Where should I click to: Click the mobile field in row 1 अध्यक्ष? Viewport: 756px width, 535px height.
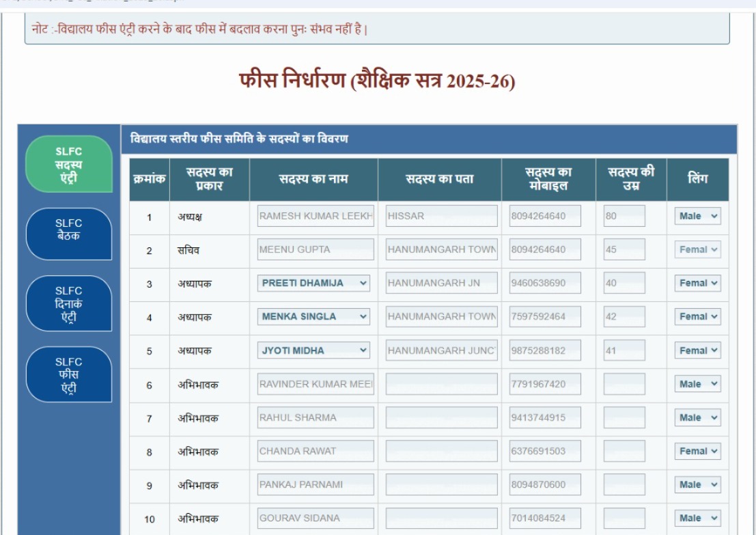point(545,216)
